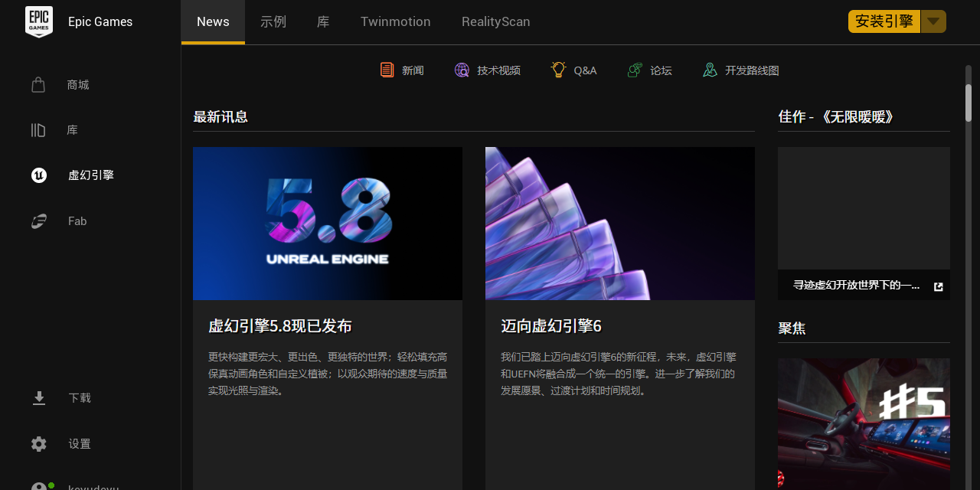Image resolution: width=980 pixels, height=490 pixels.
Task: Click the purple crystal Unreal Engine 6 thumbnail
Action: (620, 224)
